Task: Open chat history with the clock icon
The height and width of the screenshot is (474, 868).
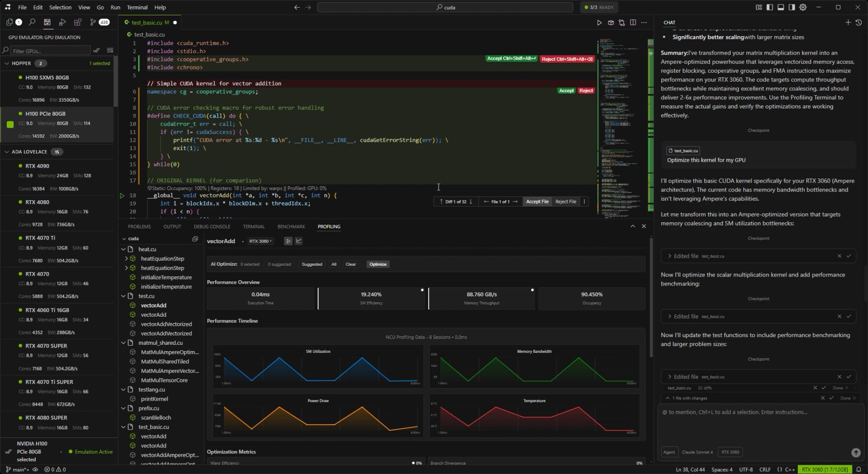Action: (859, 22)
